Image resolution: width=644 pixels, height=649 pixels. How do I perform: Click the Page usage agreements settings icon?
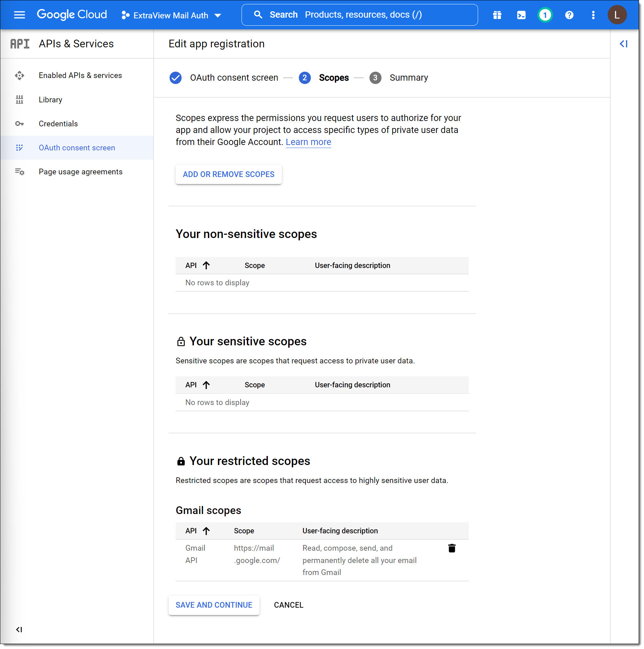coord(19,172)
